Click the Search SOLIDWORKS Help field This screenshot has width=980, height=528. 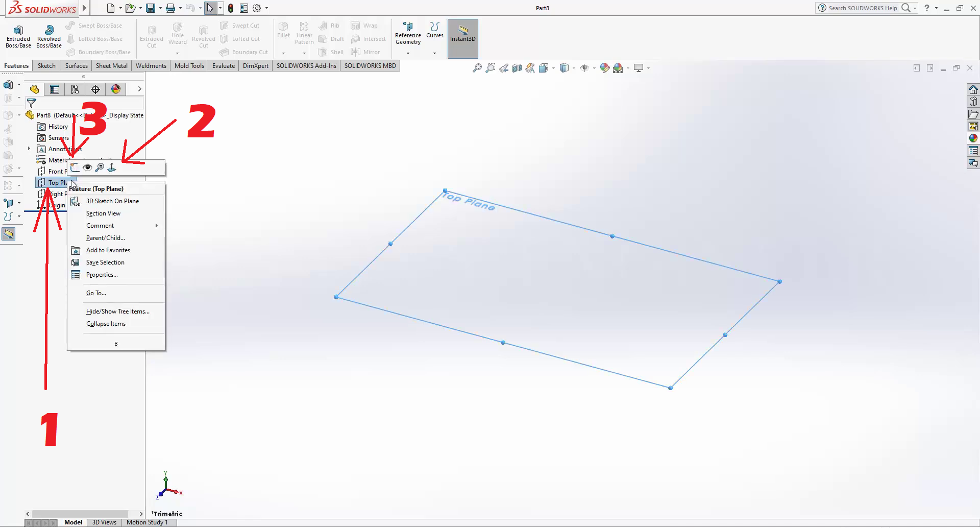(862, 8)
